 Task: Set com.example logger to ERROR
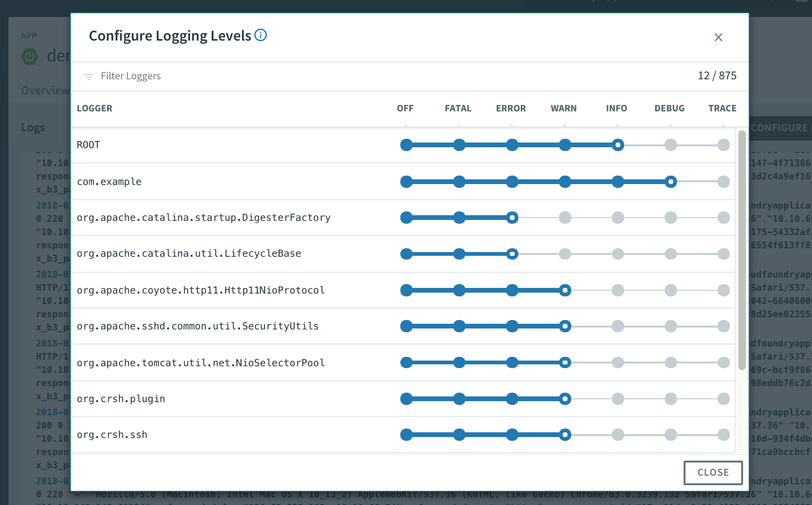pyautogui.click(x=512, y=182)
